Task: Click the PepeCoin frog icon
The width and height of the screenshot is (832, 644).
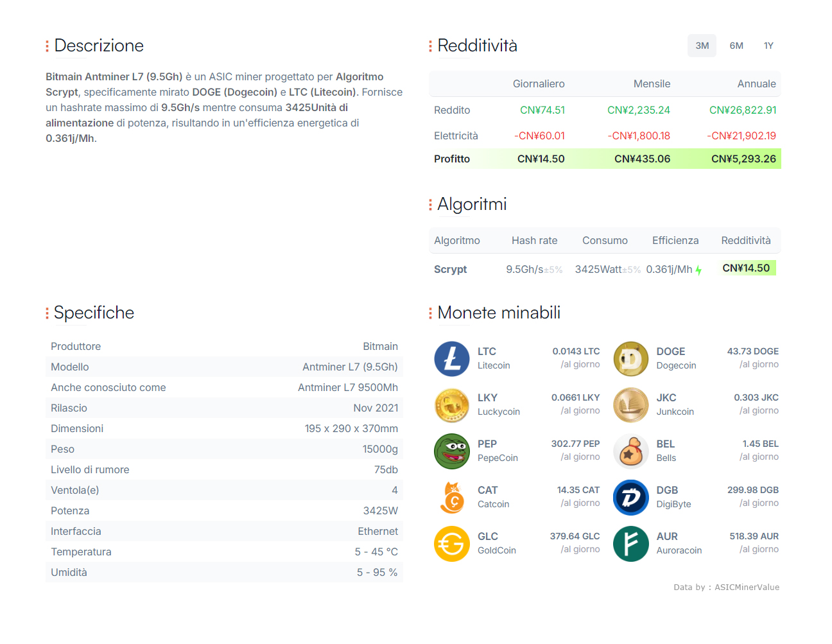Action: click(452, 451)
